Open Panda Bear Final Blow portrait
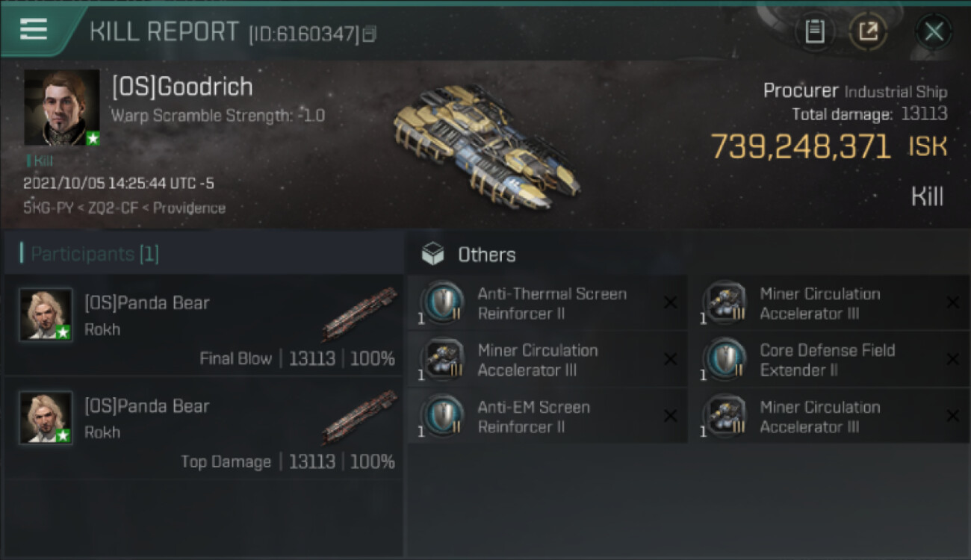971x560 pixels. (46, 314)
